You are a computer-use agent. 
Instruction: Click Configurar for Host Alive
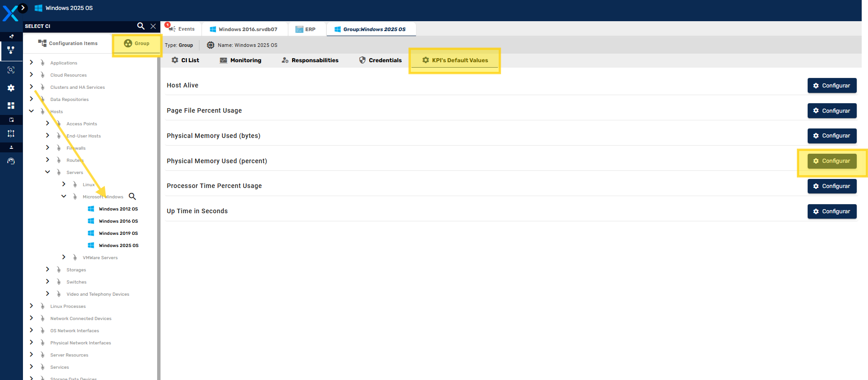832,86
